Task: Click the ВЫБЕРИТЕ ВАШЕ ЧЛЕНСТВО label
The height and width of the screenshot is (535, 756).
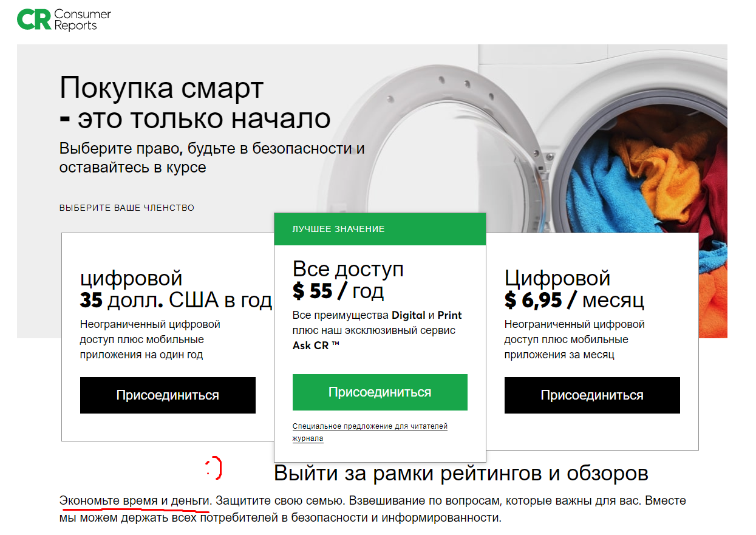Action: click(x=127, y=208)
